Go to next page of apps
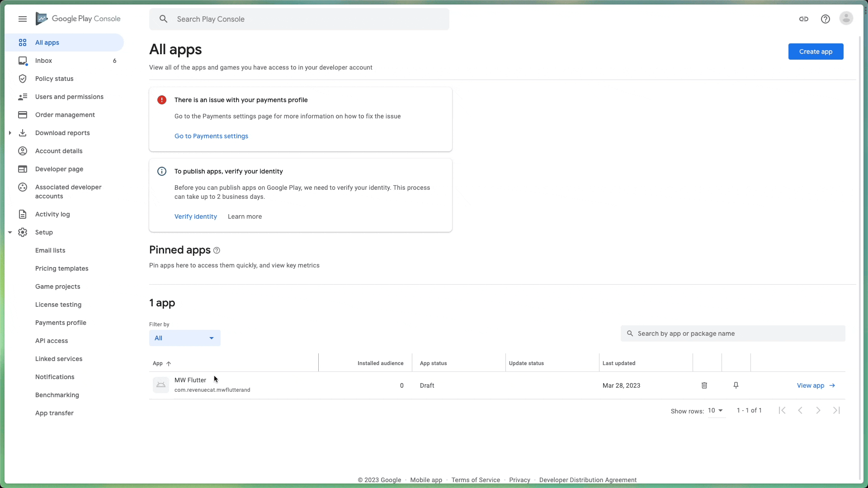Screen dimensions: 868x488 point(818,410)
